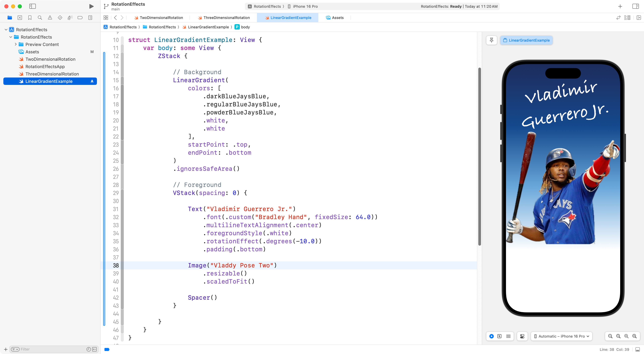This screenshot has width=644, height=354.
Task: Open the preview device settings icon
Action: (522, 336)
